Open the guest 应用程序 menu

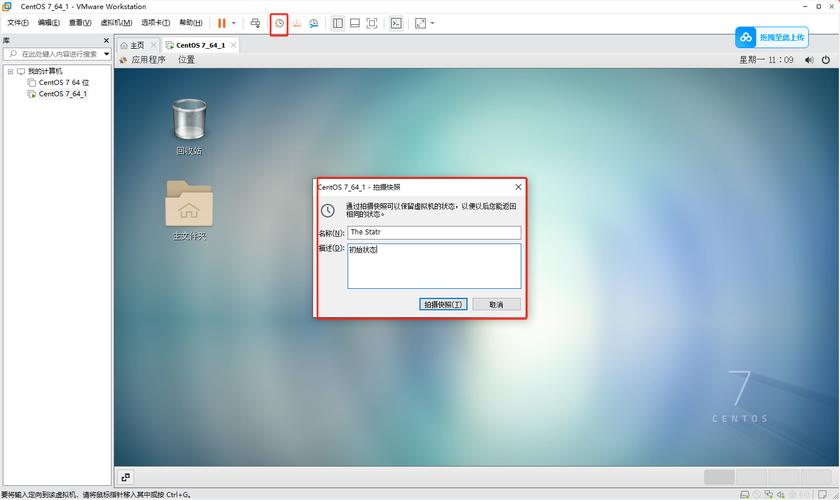point(148,59)
